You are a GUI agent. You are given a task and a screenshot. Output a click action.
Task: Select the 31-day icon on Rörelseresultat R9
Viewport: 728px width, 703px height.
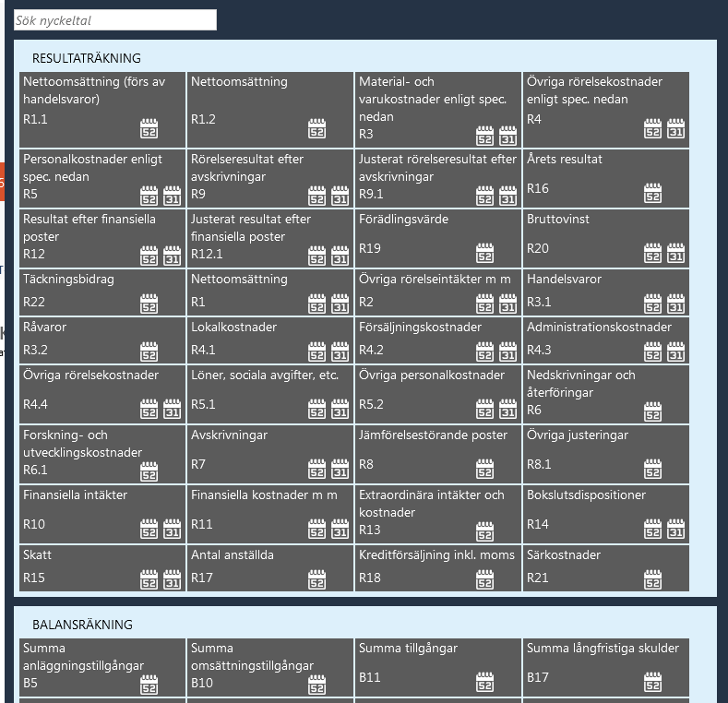coord(340,196)
